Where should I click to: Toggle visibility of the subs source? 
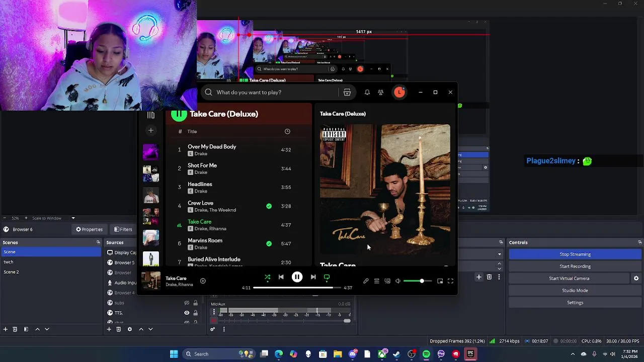point(187,303)
